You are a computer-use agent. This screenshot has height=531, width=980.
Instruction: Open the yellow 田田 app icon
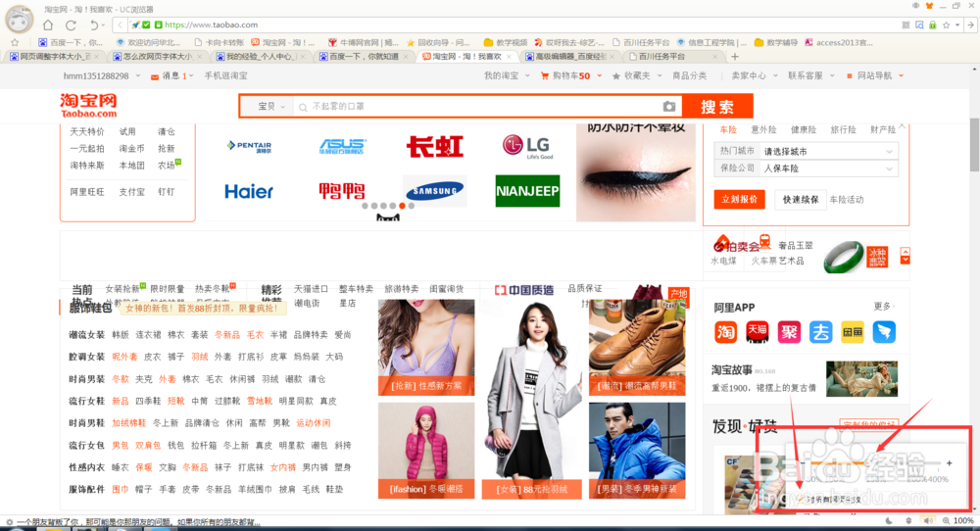pyautogui.click(x=853, y=332)
